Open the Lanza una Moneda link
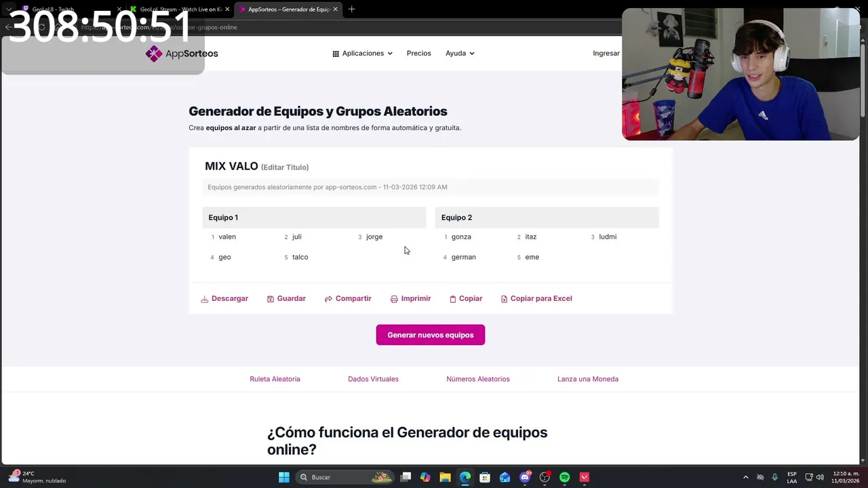The height and width of the screenshot is (488, 868). click(588, 379)
